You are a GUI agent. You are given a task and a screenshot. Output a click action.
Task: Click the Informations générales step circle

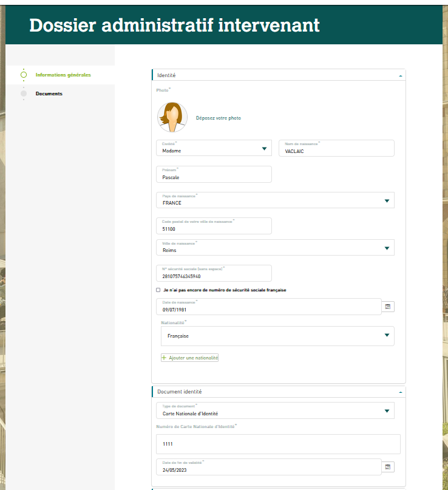pyautogui.click(x=24, y=75)
